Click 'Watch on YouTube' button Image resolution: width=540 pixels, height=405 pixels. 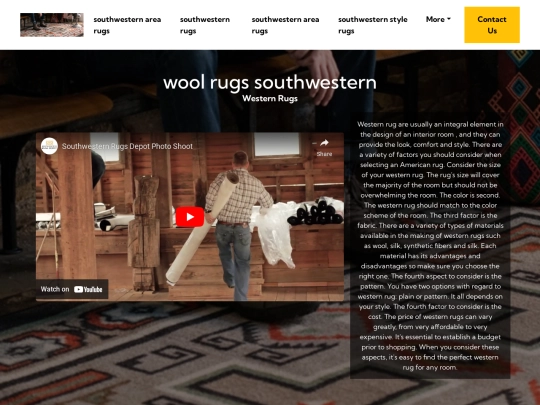[x=72, y=289]
